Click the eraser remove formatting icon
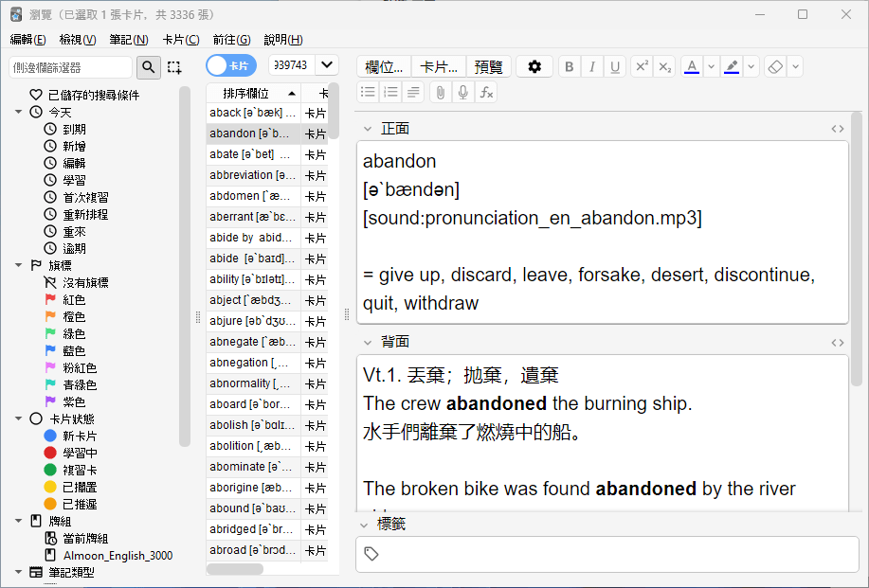Image resolution: width=869 pixels, height=588 pixels. pyautogui.click(x=775, y=66)
